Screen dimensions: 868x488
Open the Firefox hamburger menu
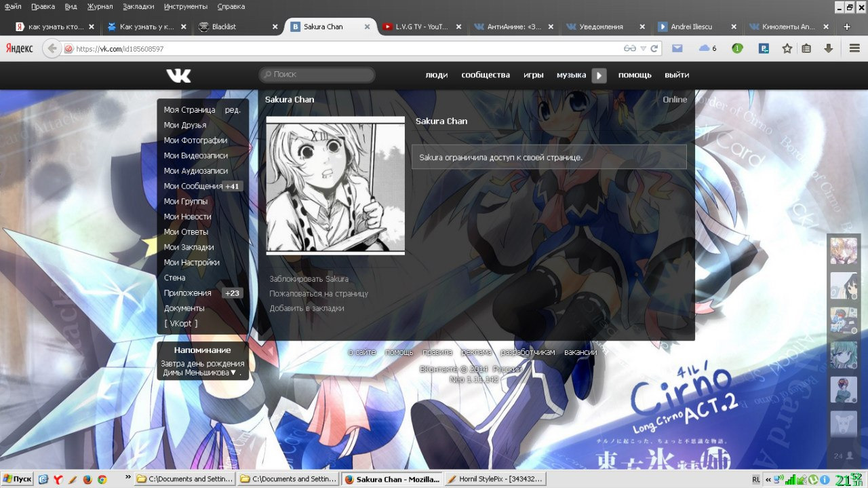click(854, 48)
